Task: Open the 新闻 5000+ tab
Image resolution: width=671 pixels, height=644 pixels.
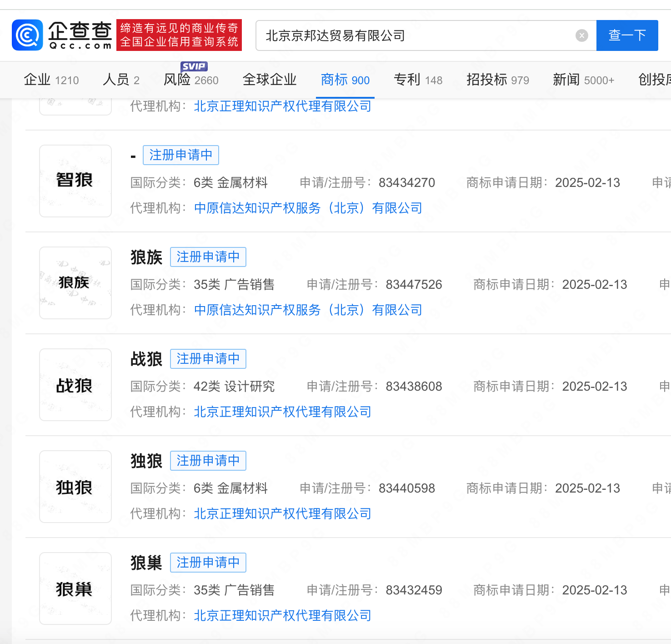Action: click(584, 80)
